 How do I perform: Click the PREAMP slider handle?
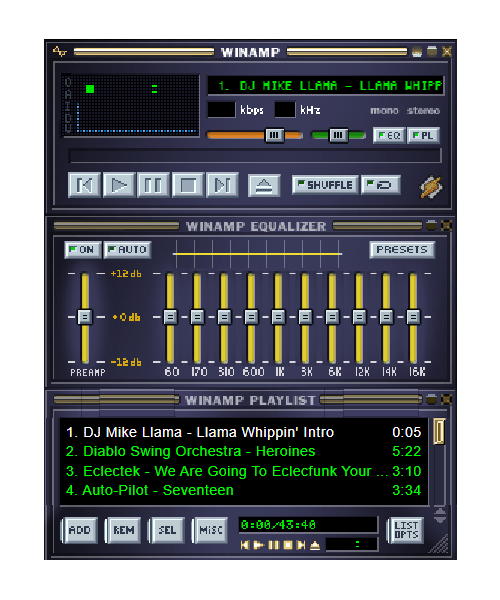pos(85,317)
